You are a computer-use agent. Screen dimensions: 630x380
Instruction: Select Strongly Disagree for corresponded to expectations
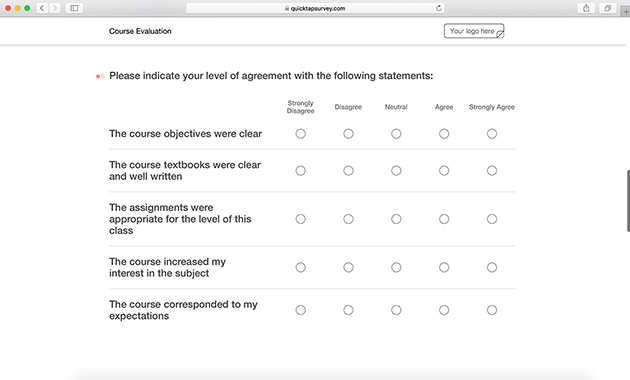(301, 310)
